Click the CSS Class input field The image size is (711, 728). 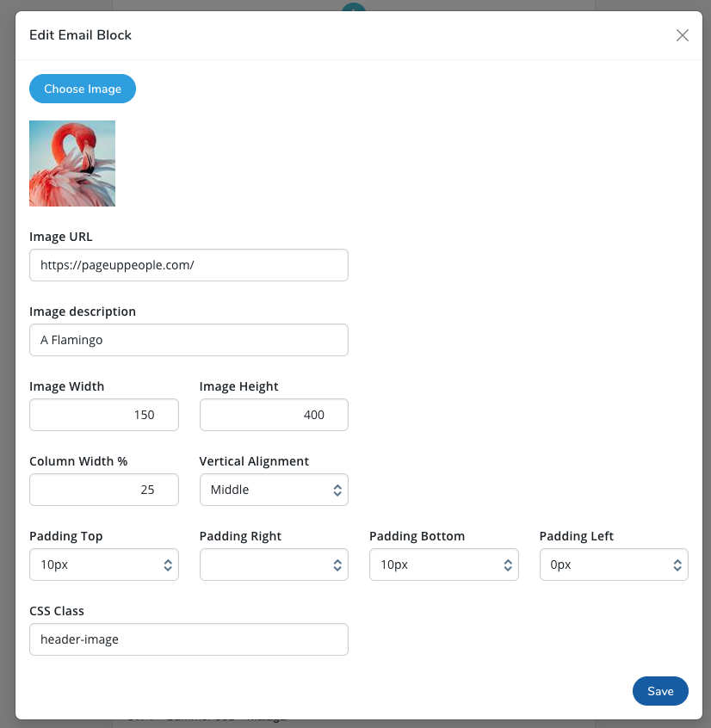tap(189, 639)
